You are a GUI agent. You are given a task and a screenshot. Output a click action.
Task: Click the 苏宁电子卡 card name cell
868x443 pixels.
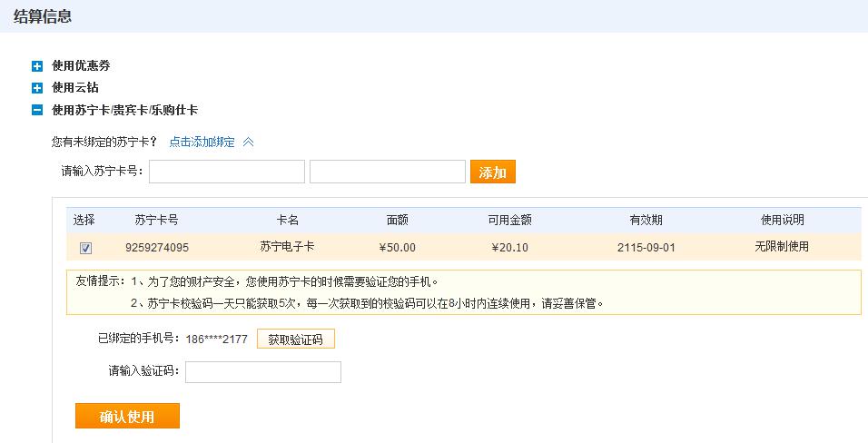[287, 246]
